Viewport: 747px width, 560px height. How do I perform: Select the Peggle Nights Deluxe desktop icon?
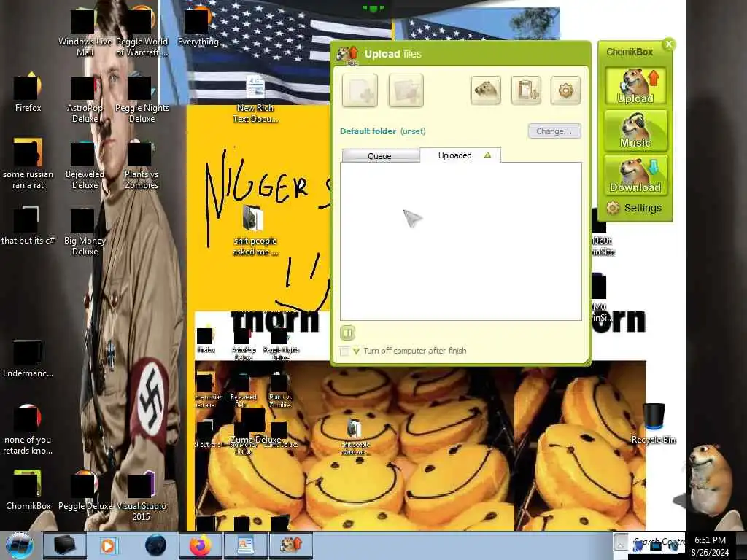tap(142, 99)
